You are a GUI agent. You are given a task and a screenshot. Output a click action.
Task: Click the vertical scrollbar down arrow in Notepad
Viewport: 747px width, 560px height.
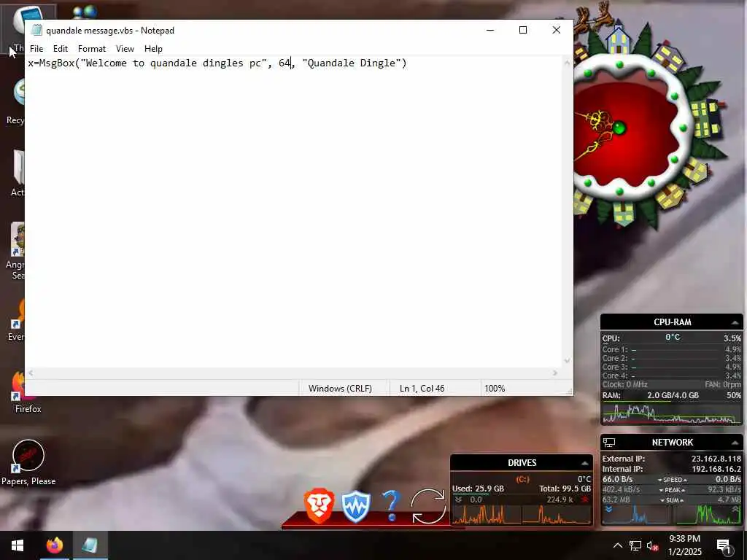click(x=567, y=361)
